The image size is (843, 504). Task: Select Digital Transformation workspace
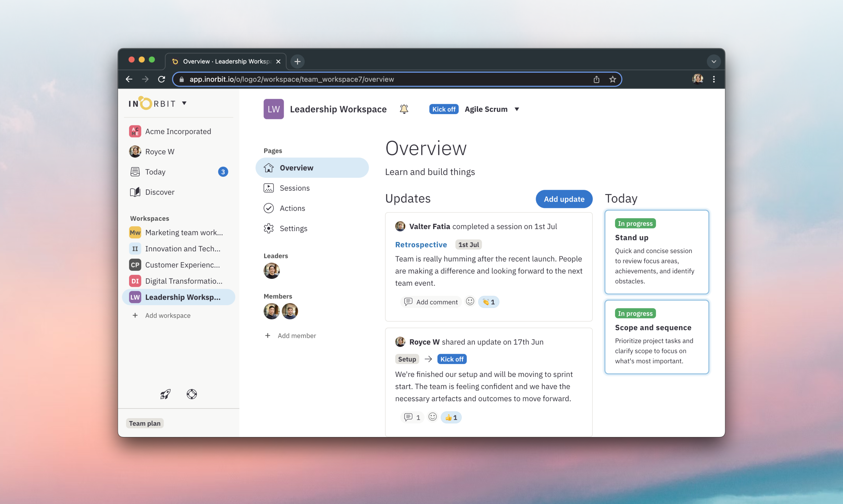(x=178, y=281)
